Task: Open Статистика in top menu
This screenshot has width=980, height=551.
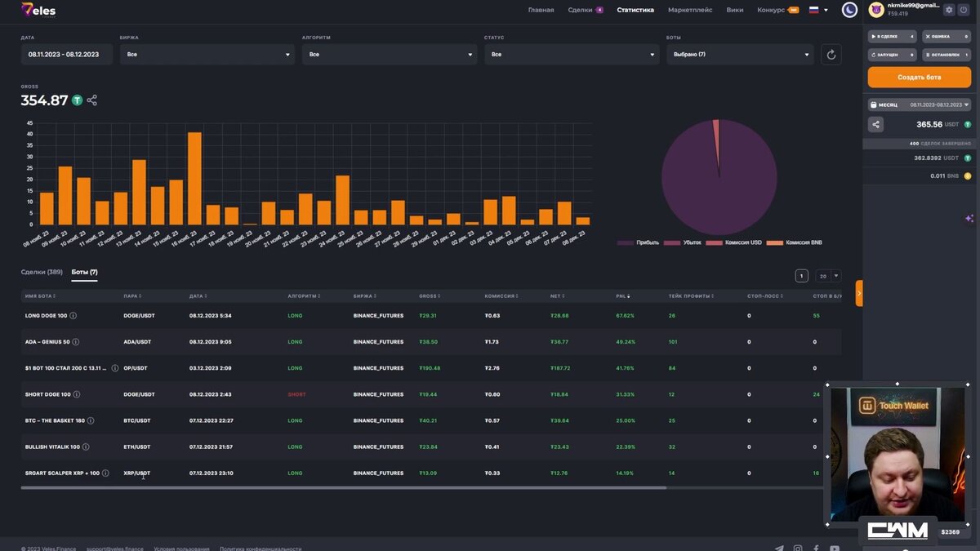Action: (635, 10)
